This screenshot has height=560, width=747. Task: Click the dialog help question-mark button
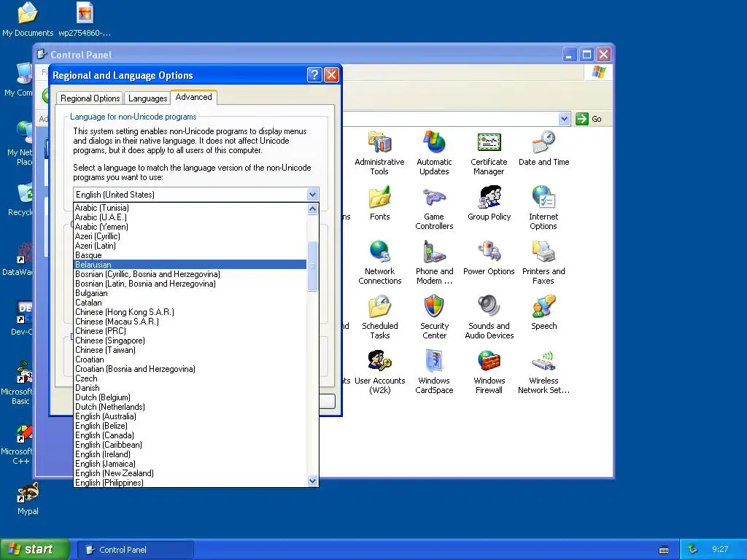[x=314, y=75]
